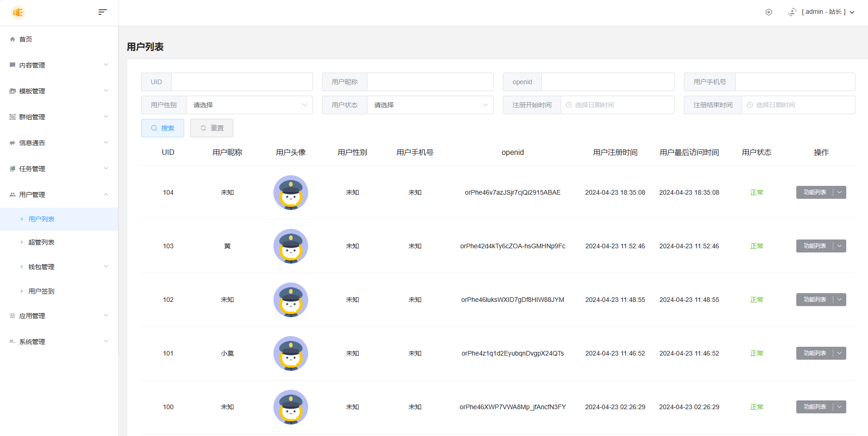
Task: Open 超管列表 in the sidebar
Action: 42,242
